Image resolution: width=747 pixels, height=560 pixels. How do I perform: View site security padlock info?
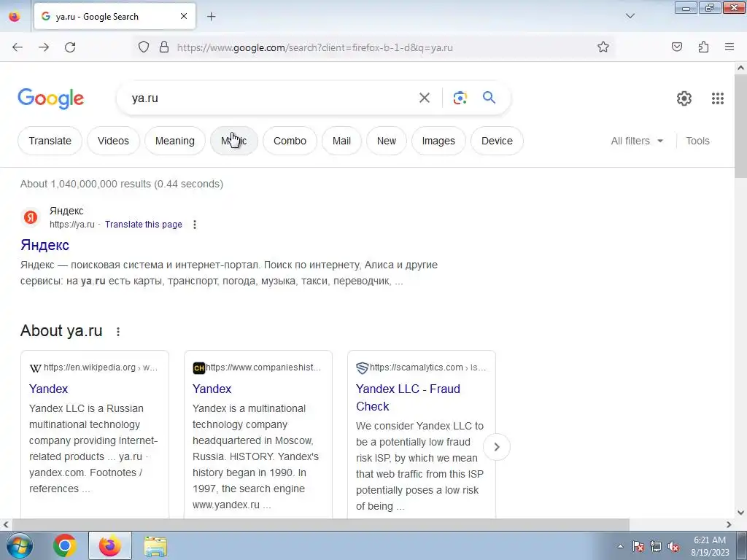point(164,47)
